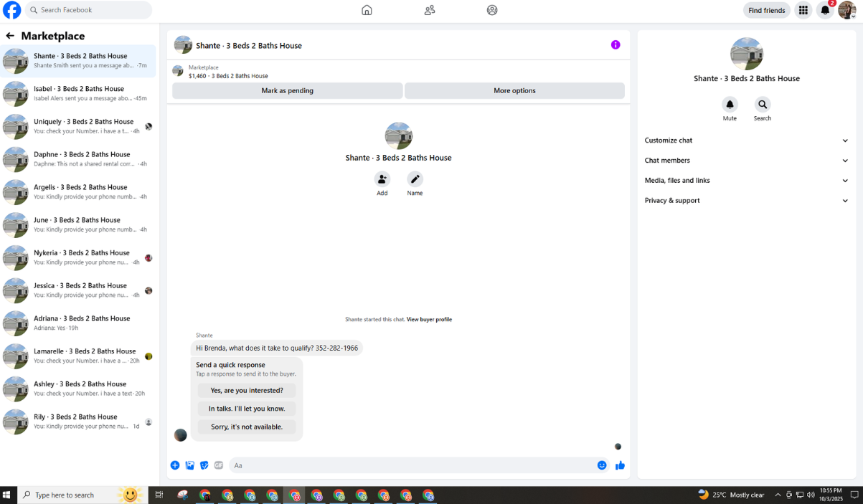Open Task View on the taskbar
The image size is (863, 504).
[159, 495]
